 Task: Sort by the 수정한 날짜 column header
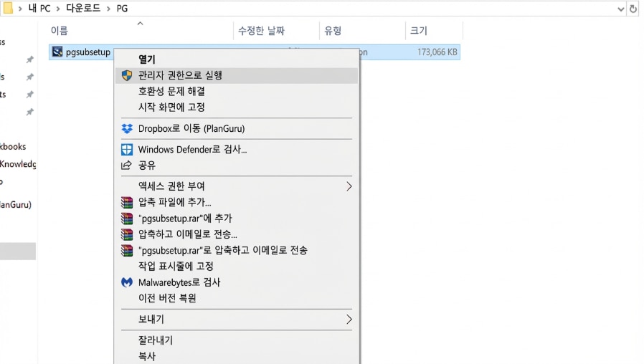261,30
